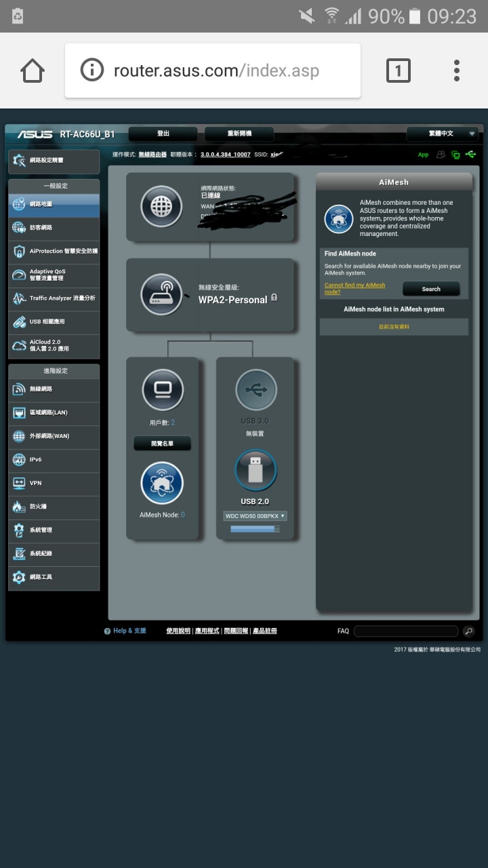Screen dimensions: 488x868
Task: Click the WPA2-Personal security level text
Action: (232, 300)
